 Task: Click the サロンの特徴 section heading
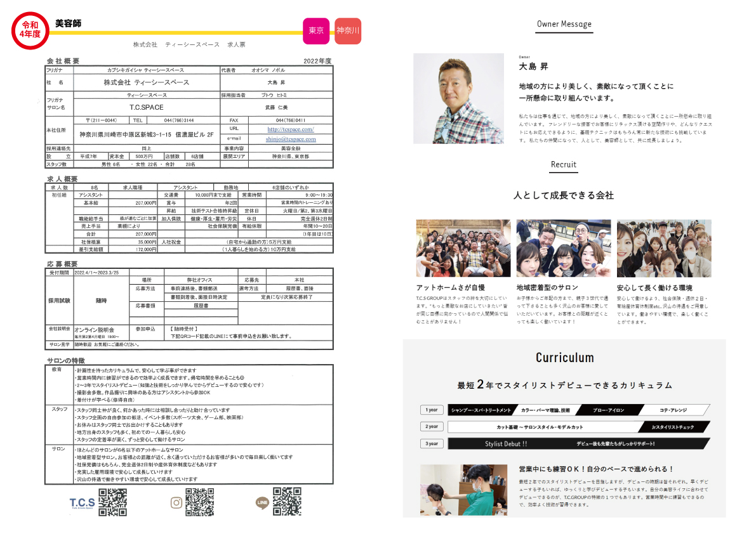point(65,361)
